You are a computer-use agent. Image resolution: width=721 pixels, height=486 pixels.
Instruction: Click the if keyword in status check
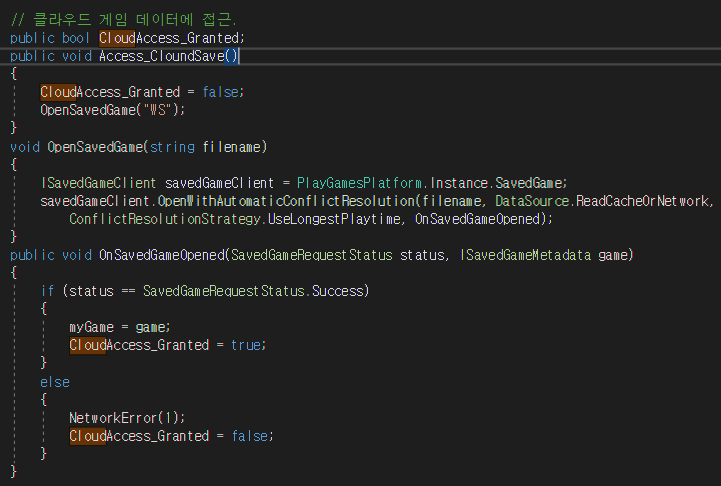tap(47, 291)
